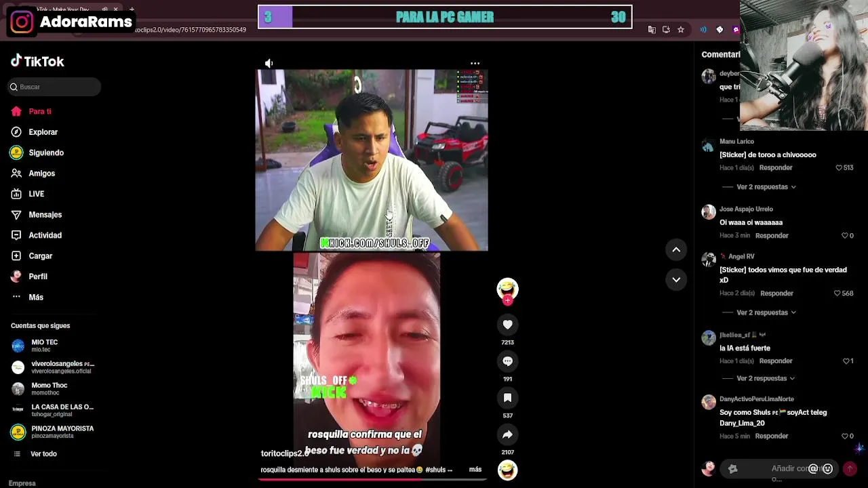
Task: Like Jose Aspajo Urrelo's comment heart
Action: (845, 236)
